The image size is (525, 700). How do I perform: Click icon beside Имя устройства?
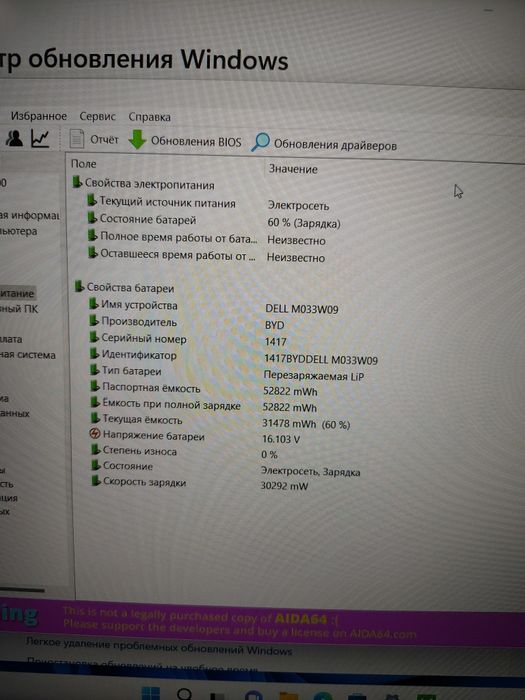tap(94, 304)
